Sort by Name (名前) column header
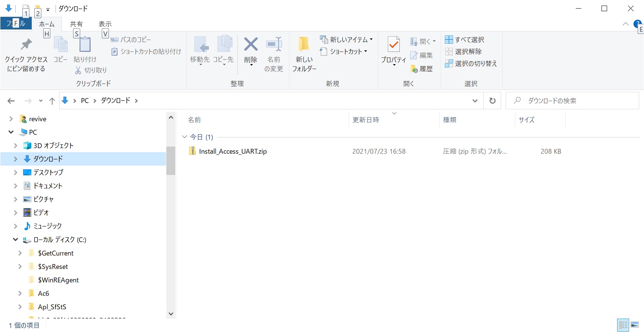Image resolution: width=644 pixels, height=332 pixels. 194,120
